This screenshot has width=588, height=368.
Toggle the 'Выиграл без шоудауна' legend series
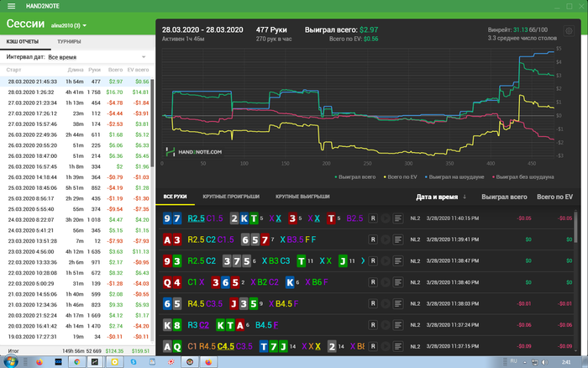coord(523,177)
